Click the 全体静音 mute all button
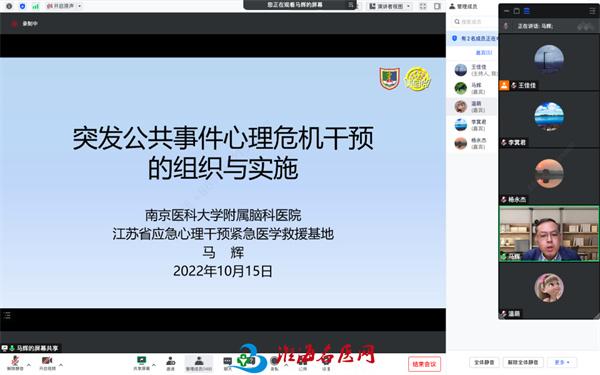 tap(484, 362)
